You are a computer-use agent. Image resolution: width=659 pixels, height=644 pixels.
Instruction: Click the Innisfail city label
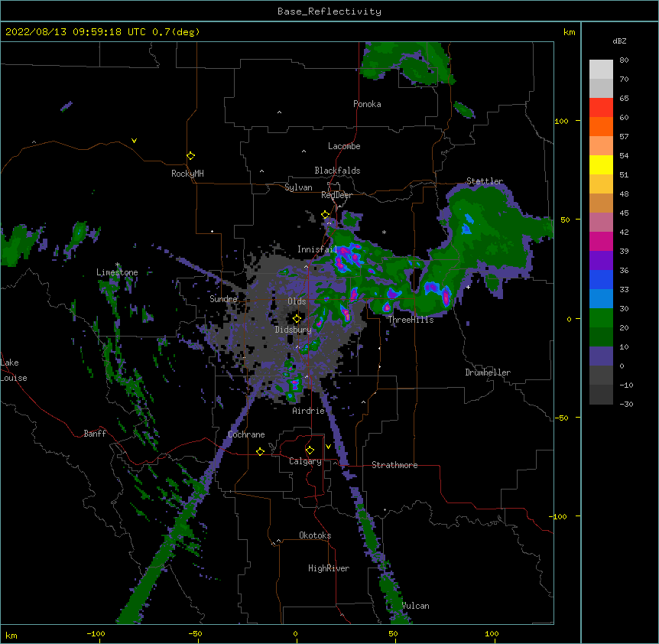[317, 249]
